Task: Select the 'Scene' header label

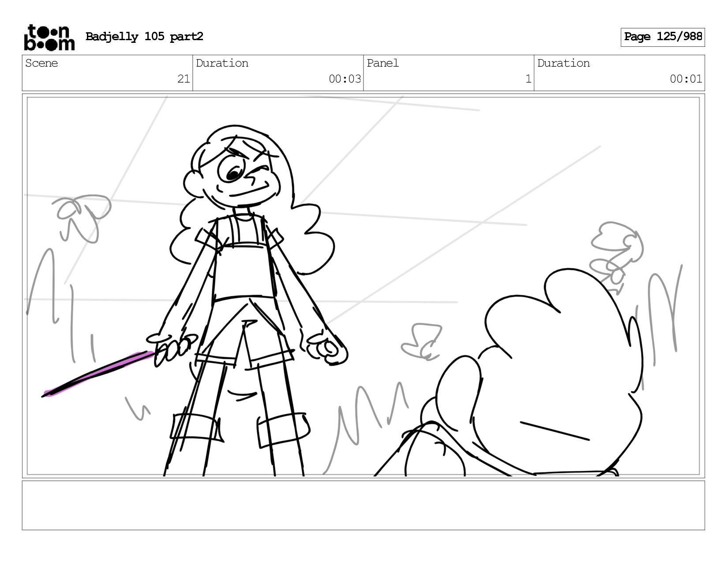Action: [x=41, y=63]
